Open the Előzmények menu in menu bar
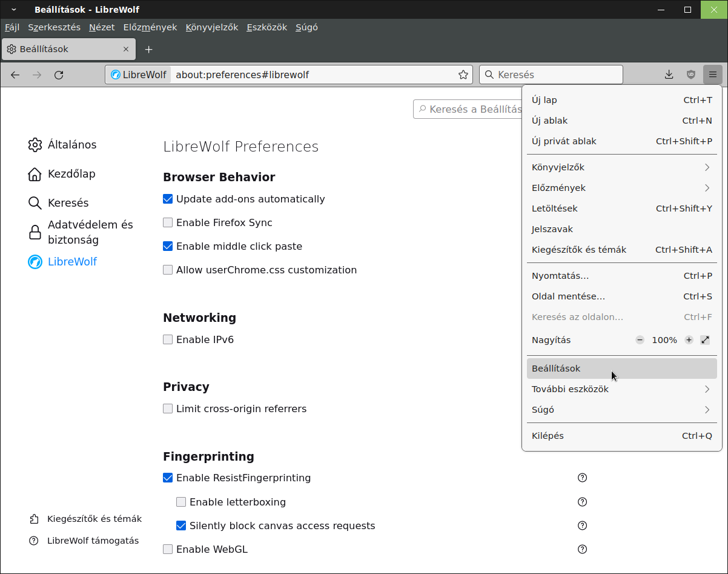 click(x=150, y=27)
